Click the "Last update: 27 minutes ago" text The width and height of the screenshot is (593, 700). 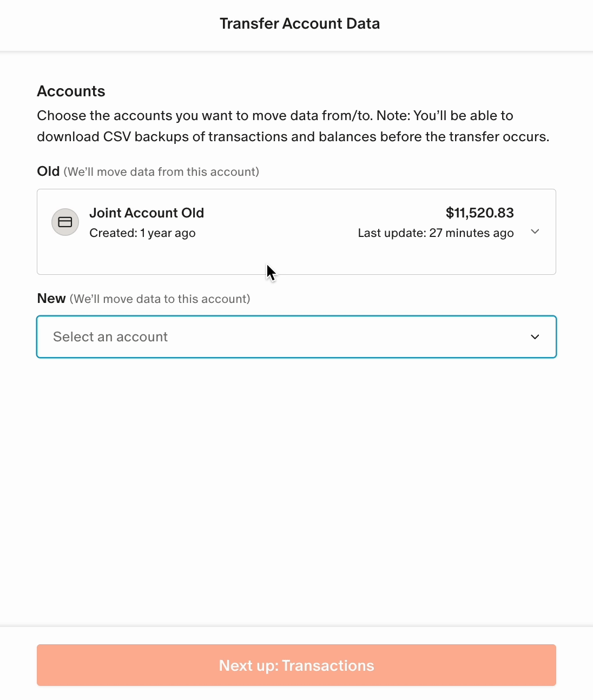pos(436,233)
